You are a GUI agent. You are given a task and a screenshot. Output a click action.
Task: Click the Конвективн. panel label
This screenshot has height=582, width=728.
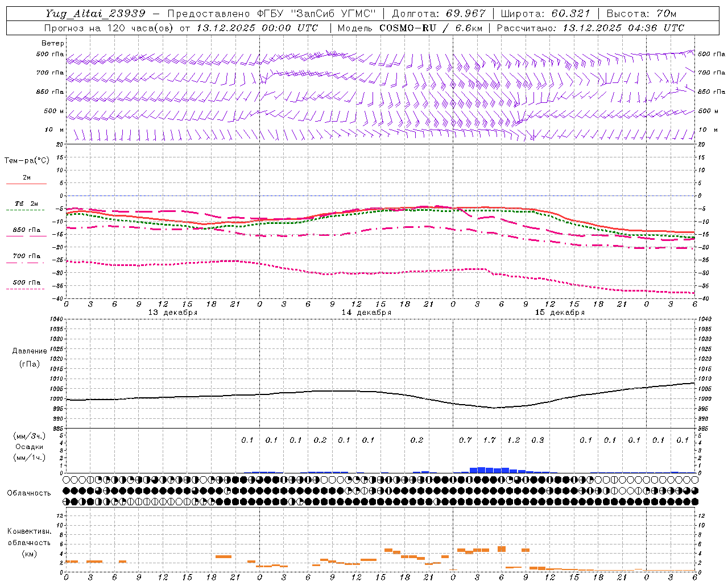(30, 531)
